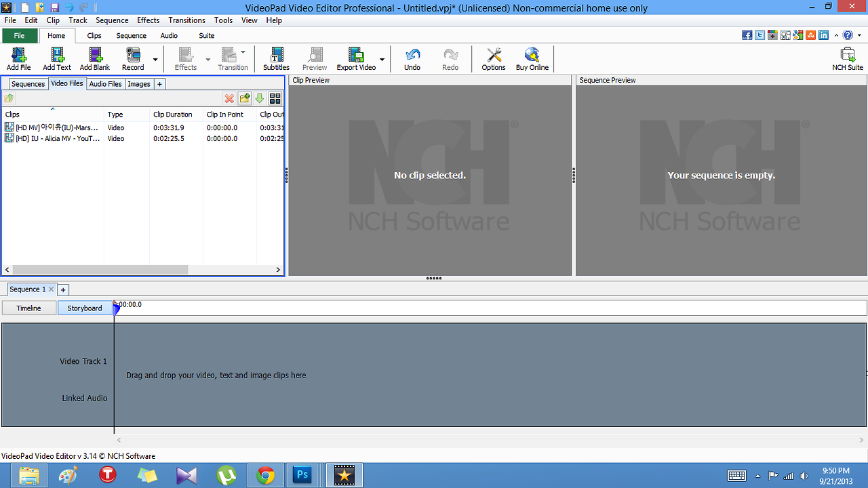Collapse the ribbon with the caret arrow

tap(837, 35)
